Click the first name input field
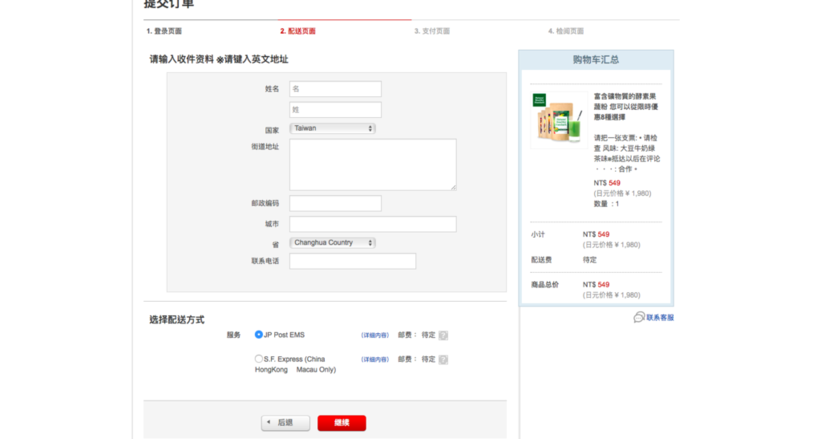Image resolution: width=821 pixels, height=439 pixels. click(x=335, y=89)
